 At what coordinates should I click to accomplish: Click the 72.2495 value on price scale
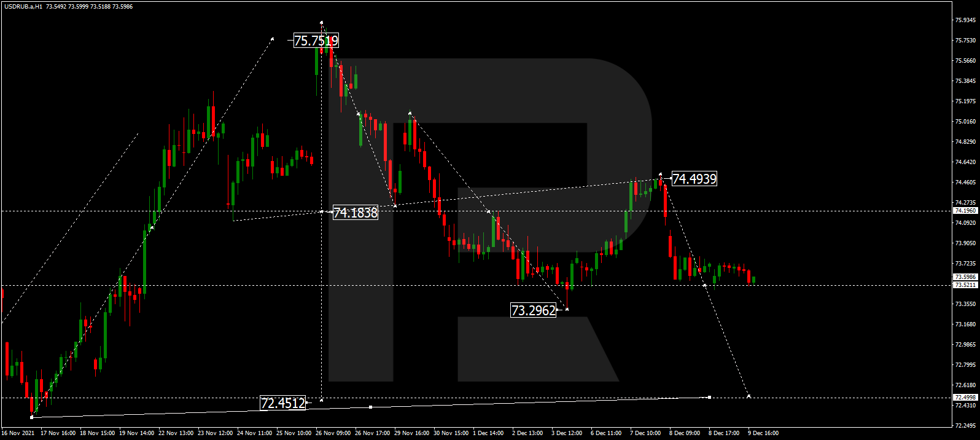[965, 425]
